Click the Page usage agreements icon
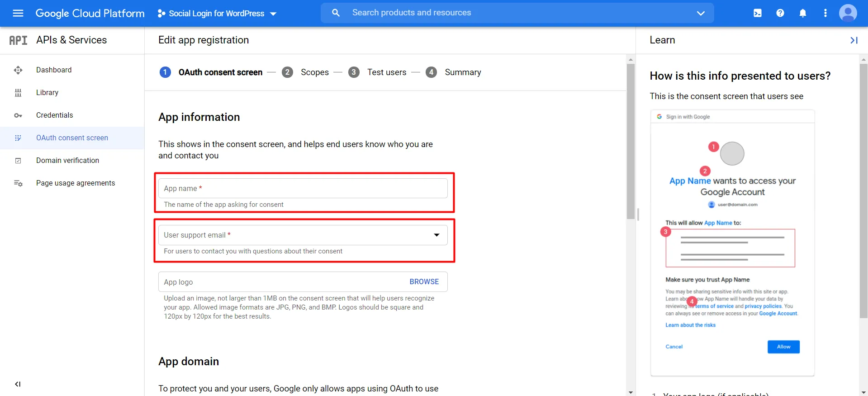The image size is (868, 396). coord(18,183)
